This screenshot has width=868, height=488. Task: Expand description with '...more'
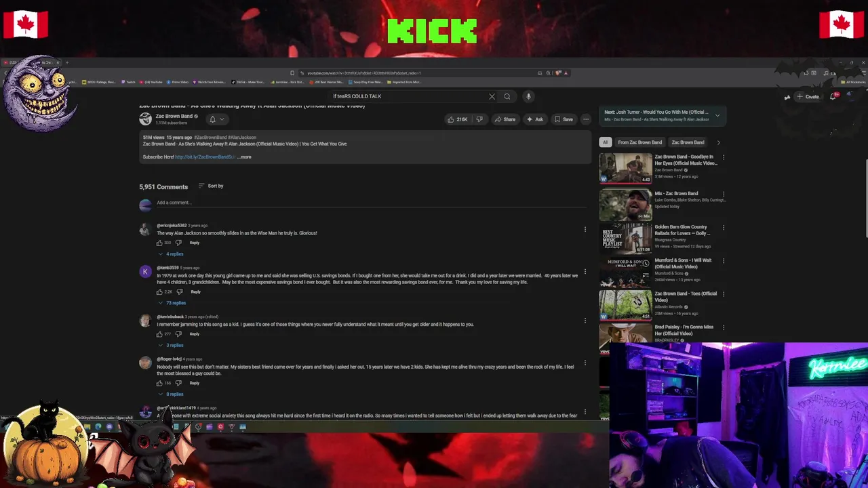tap(244, 157)
